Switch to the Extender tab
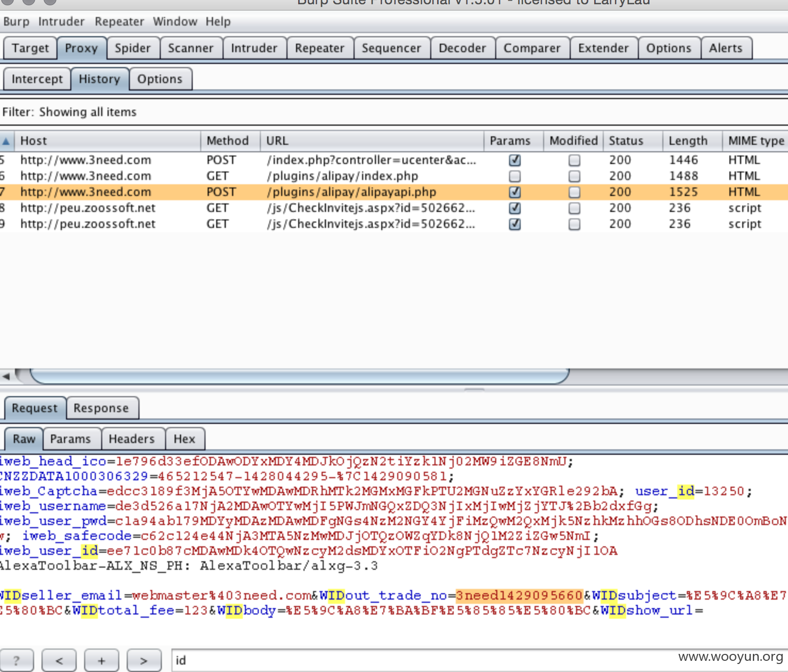 603,48
